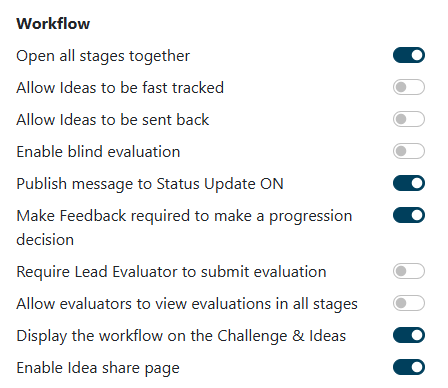Viewport: 448px width, 388px height.
Task: Turn off Display the workflow on Challenge toggle
Action: (409, 335)
